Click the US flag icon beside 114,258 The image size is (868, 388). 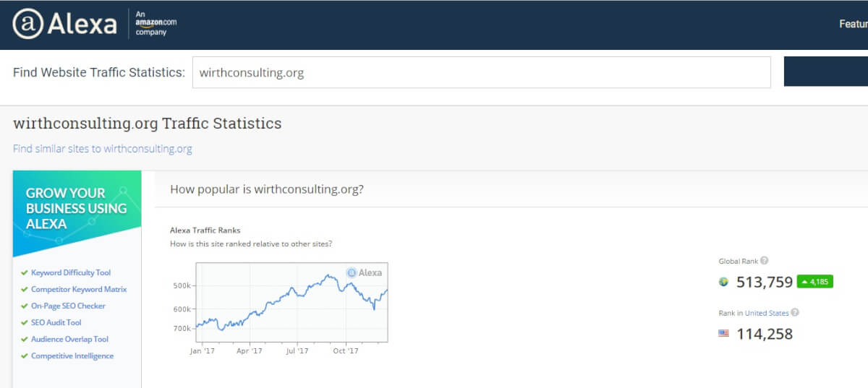(x=723, y=333)
